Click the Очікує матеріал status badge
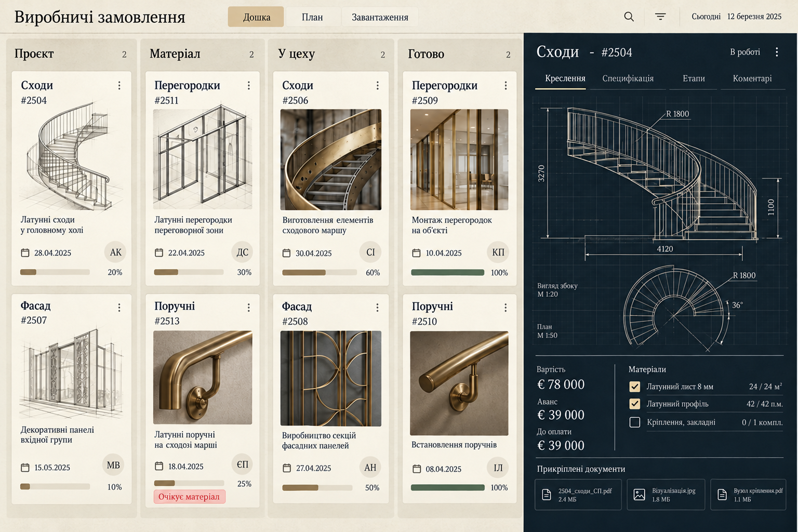 pyautogui.click(x=189, y=497)
